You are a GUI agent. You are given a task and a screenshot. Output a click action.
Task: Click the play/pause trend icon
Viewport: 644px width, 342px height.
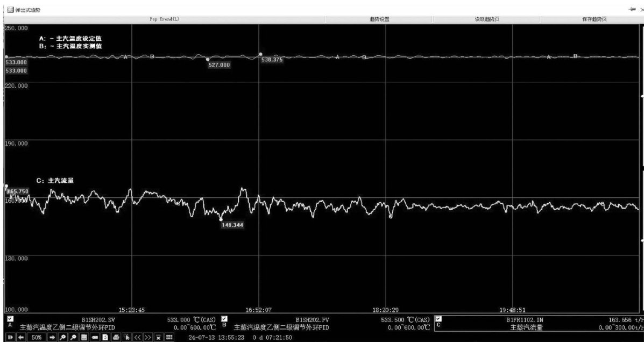pos(9,337)
